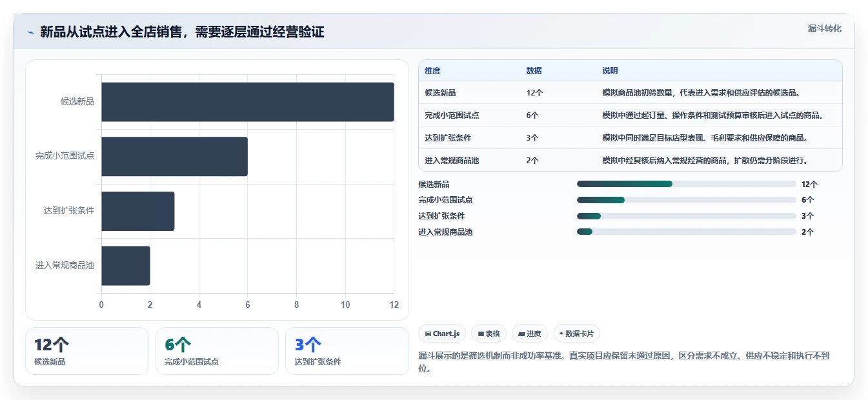
Task: Select the 数据卡片 tag chip
Action: (x=576, y=334)
